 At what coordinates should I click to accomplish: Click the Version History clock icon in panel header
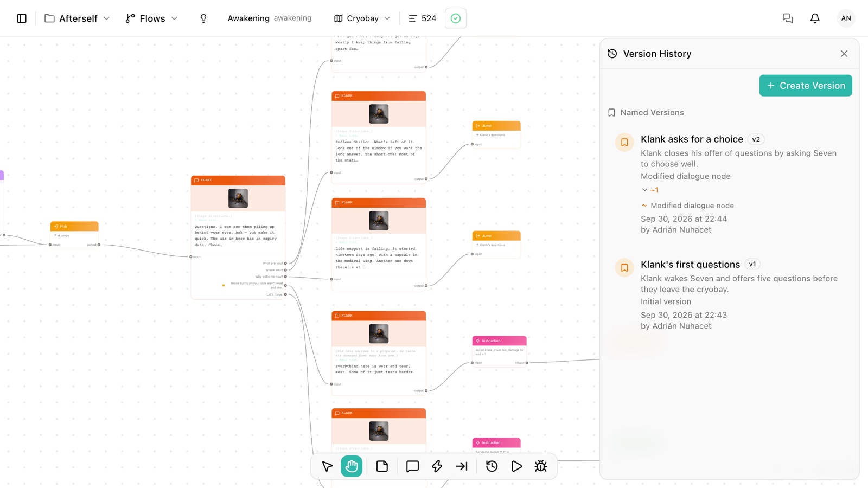tap(612, 54)
